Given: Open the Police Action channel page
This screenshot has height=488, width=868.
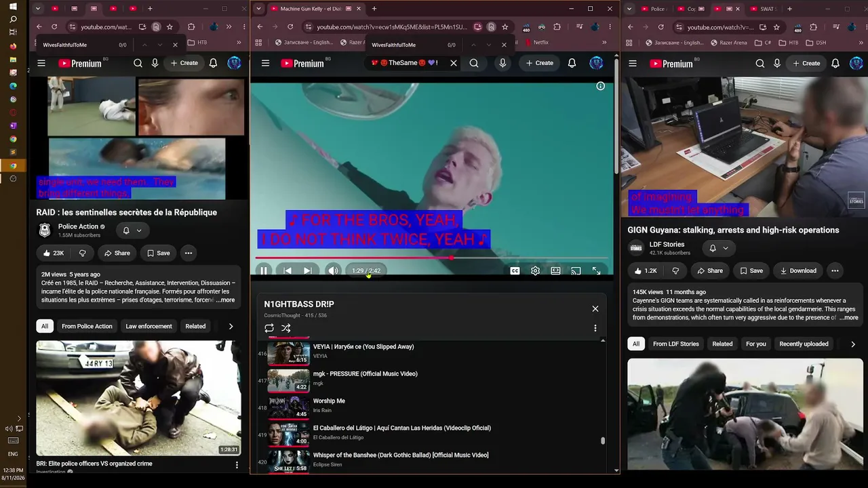Looking at the screenshot, I should tap(78, 226).
